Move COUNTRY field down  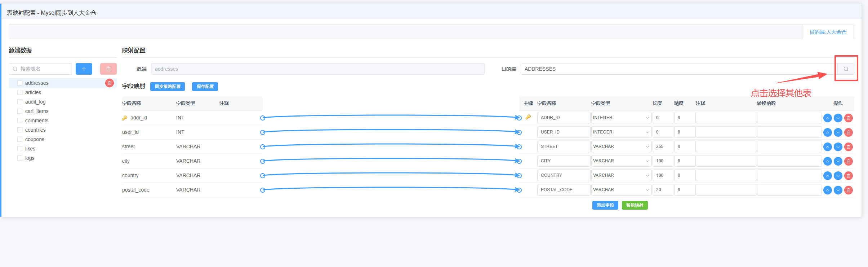click(x=838, y=176)
